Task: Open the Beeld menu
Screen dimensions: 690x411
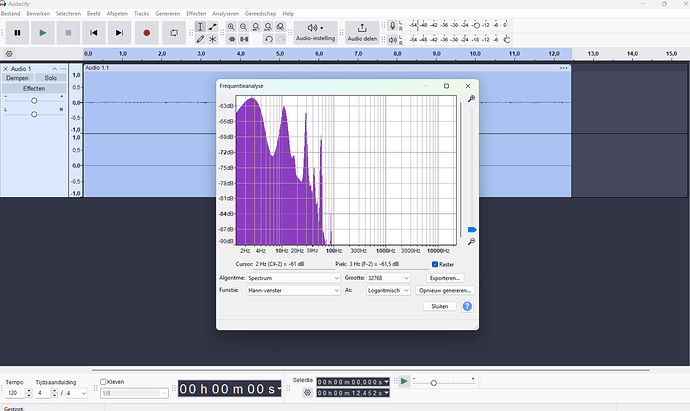Action: 93,14
